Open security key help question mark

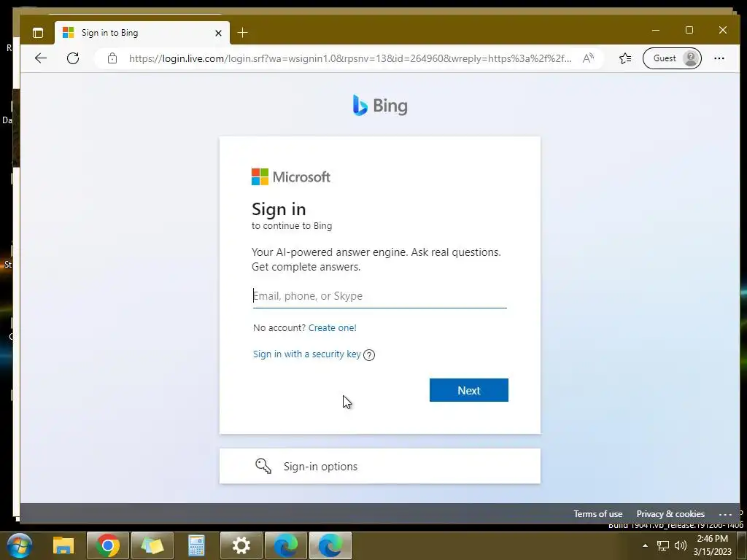click(x=368, y=355)
